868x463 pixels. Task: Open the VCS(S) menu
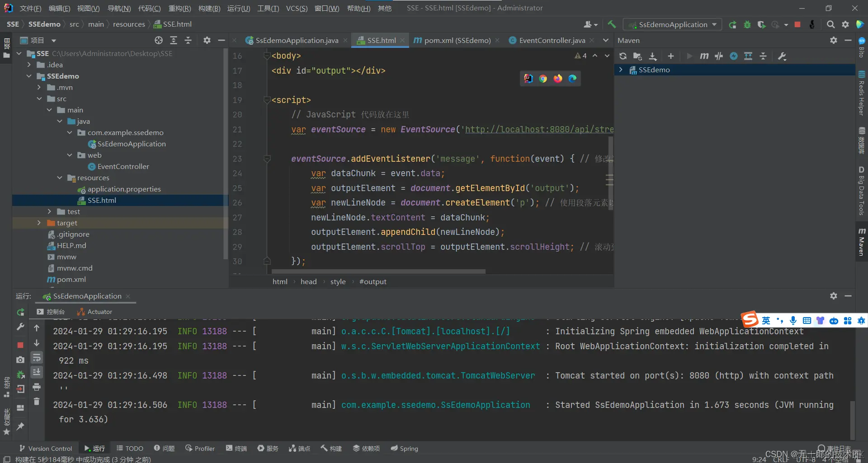pos(297,8)
